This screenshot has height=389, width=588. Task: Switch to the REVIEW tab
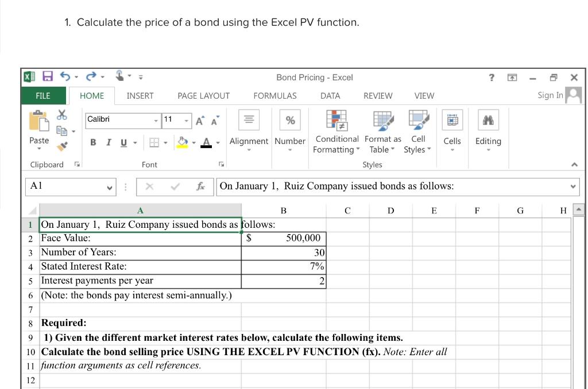point(378,96)
